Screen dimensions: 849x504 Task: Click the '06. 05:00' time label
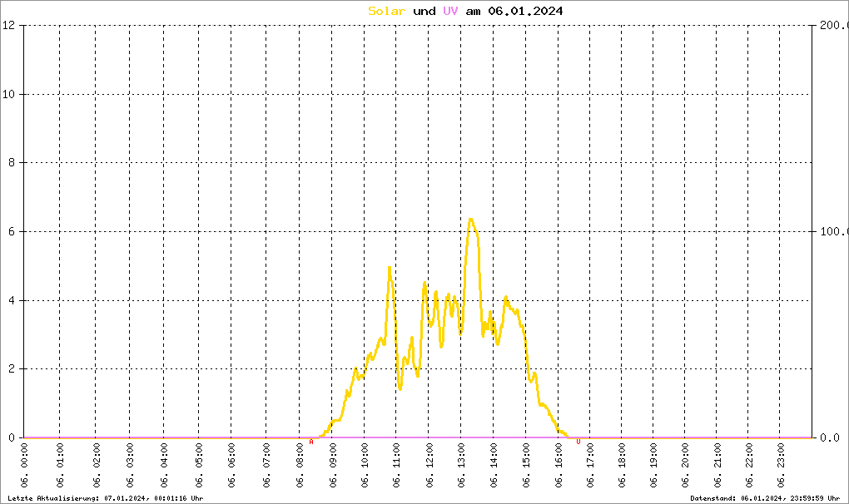[199, 466]
